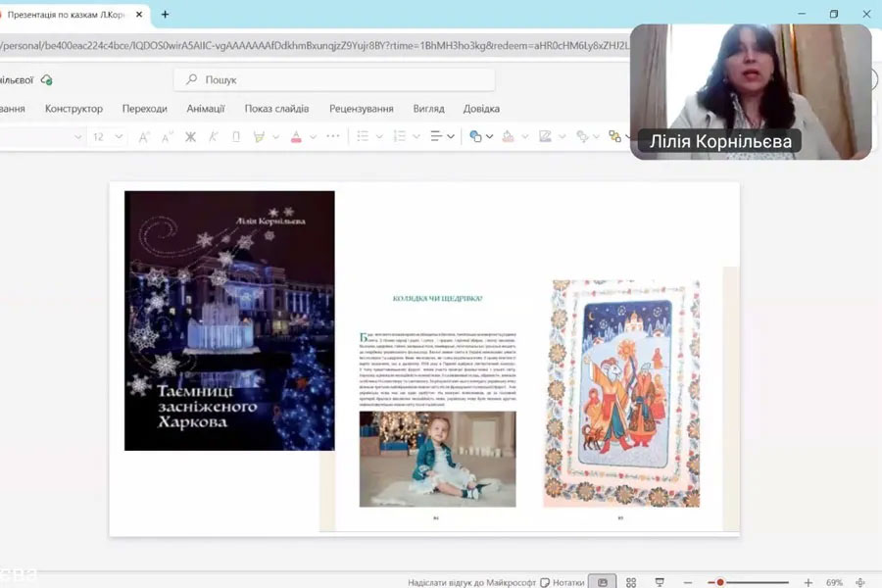Click the cloud saved status icon

point(47,79)
